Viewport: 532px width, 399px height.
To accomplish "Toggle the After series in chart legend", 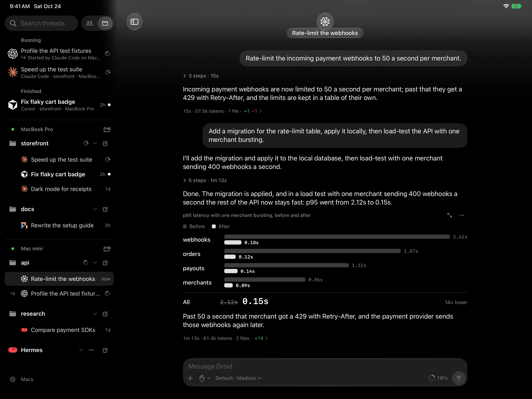I will (x=221, y=226).
